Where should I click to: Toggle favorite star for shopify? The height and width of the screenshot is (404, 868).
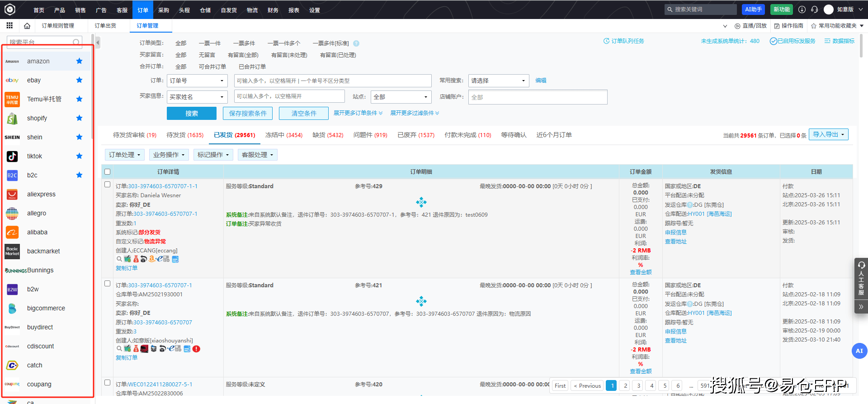(79, 118)
